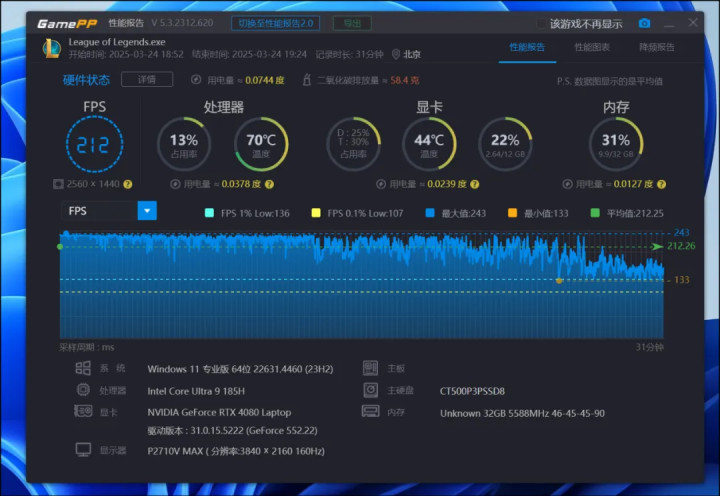
Task: Click the League of Legends.exe title text
Action: tap(117, 42)
